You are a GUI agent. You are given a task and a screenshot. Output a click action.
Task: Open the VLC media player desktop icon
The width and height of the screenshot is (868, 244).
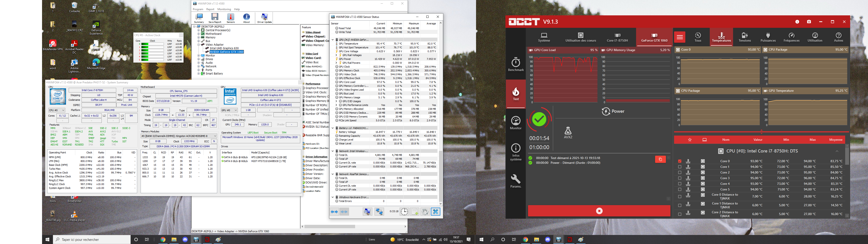point(74,216)
